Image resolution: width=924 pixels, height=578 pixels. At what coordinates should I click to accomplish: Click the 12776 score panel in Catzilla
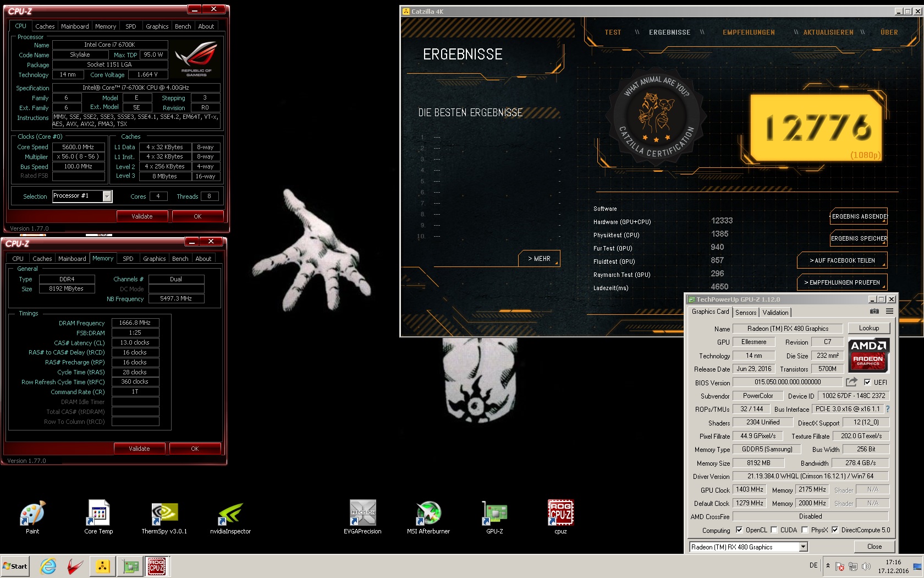pyautogui.click(x=817, y=127)
